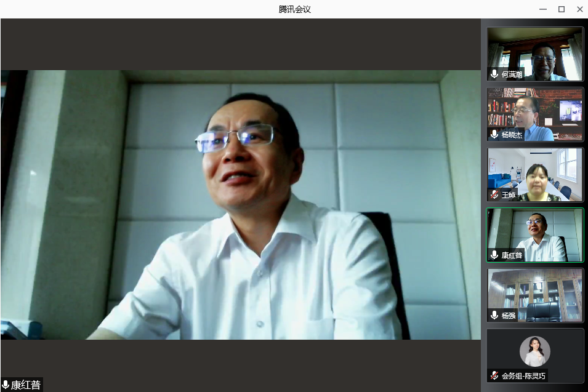Screen dimensions: 588x392
Task: Click the muted microphone icon for 王婧
Action: pyautogui.click(x=494, y=194)
